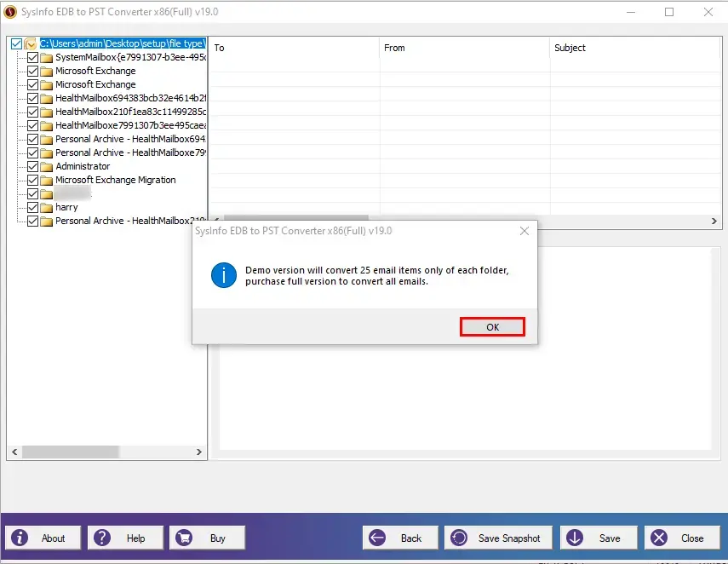Click the tree panel right scroll arrow

(x=199, y=452)
